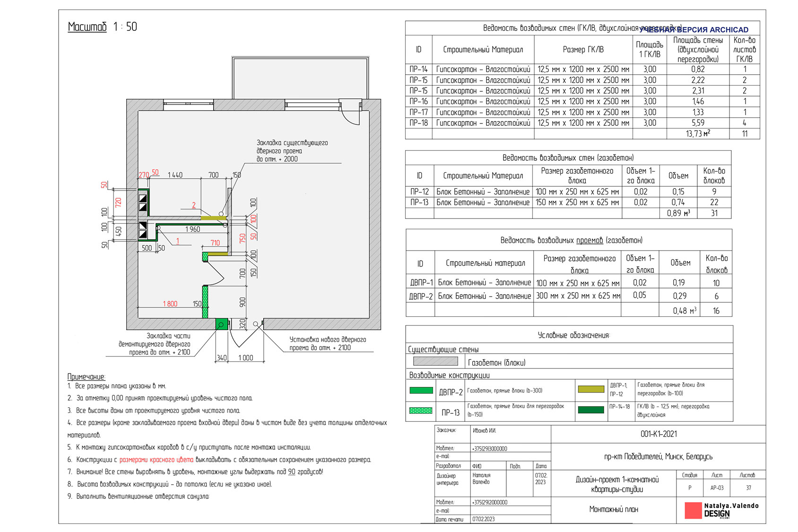The image size is (798, 532).
Task: Click the gray hatched Газобетон (блоки) swatch
Action: click(x=435, y=361)
